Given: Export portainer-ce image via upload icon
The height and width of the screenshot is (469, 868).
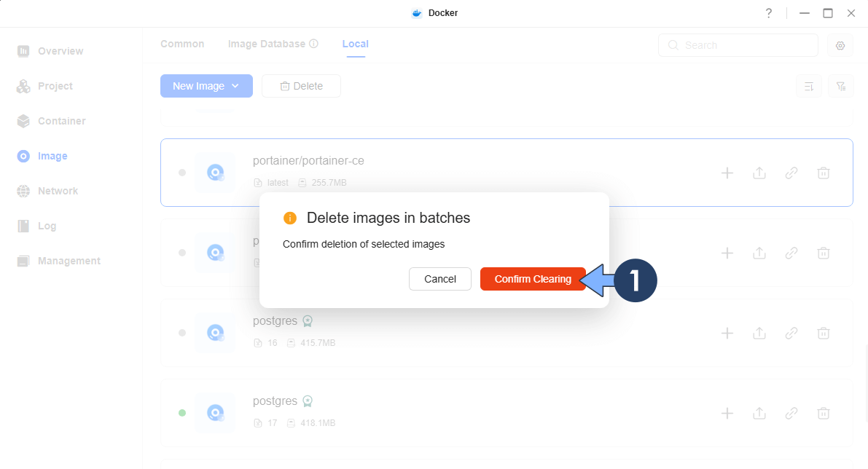Looking at the screenshot, I should [759, 173].
